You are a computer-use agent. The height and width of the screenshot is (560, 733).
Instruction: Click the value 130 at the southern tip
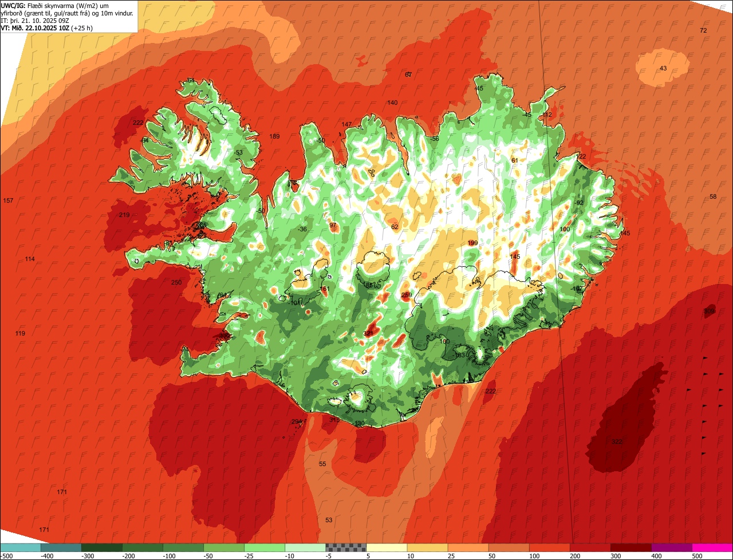(x=360, y=424)
